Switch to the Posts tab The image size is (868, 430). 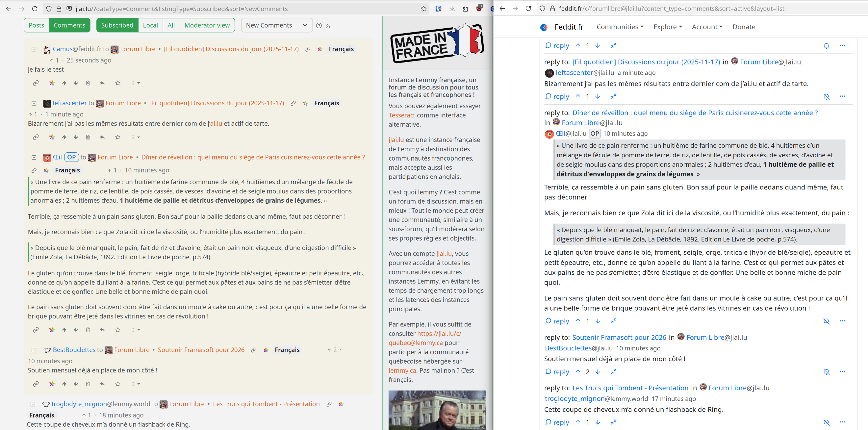coord(37,25)
